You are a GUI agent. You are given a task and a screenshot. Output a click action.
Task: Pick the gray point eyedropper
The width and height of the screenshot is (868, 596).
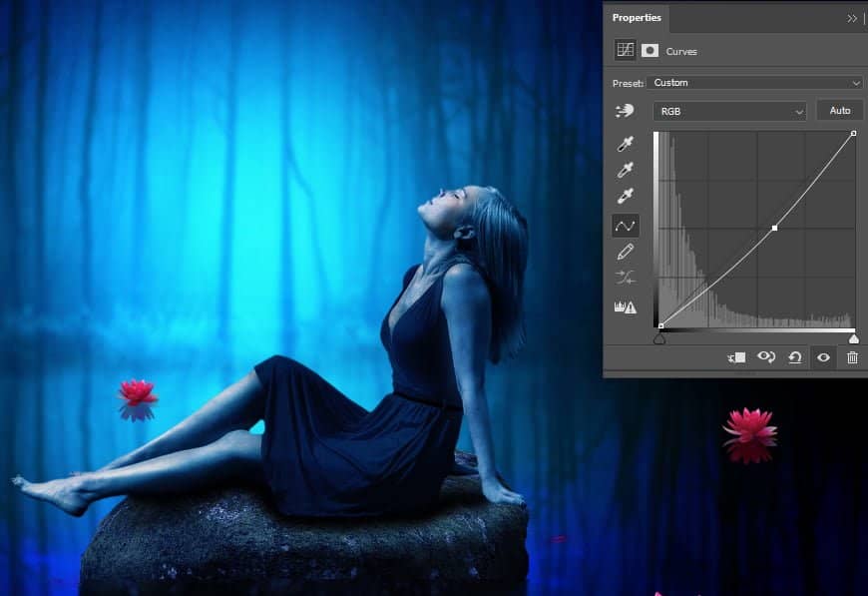(x=626, y=171)
